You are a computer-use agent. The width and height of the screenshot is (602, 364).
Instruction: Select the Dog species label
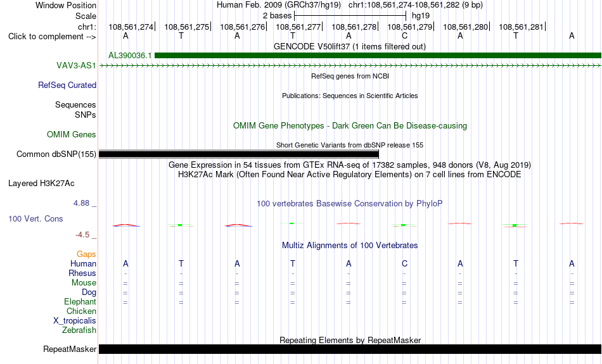tap(89, 292)
